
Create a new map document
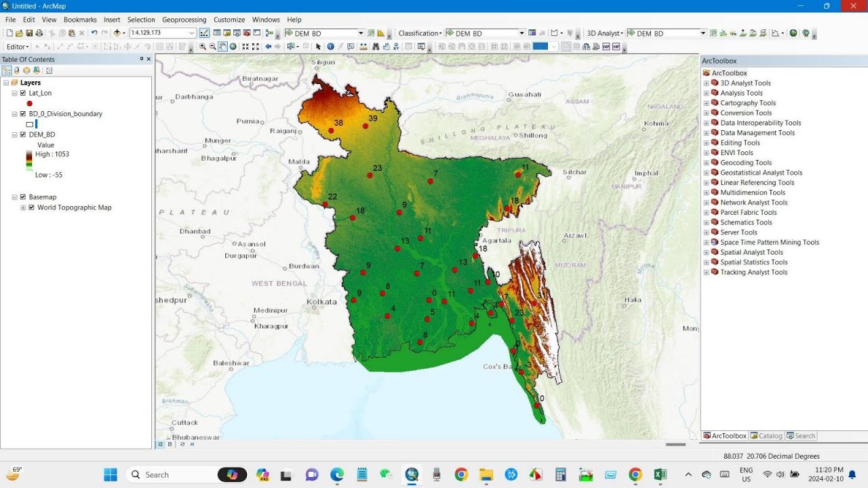pos(9,33)
